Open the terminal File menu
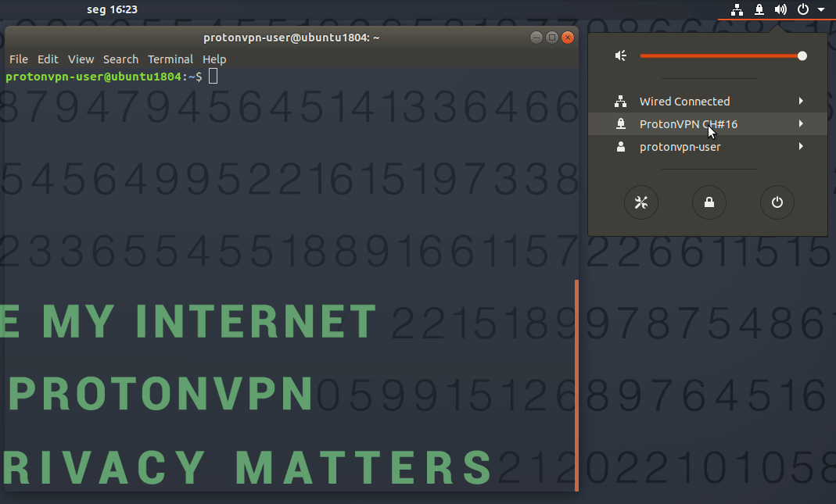 pos(19,59)
